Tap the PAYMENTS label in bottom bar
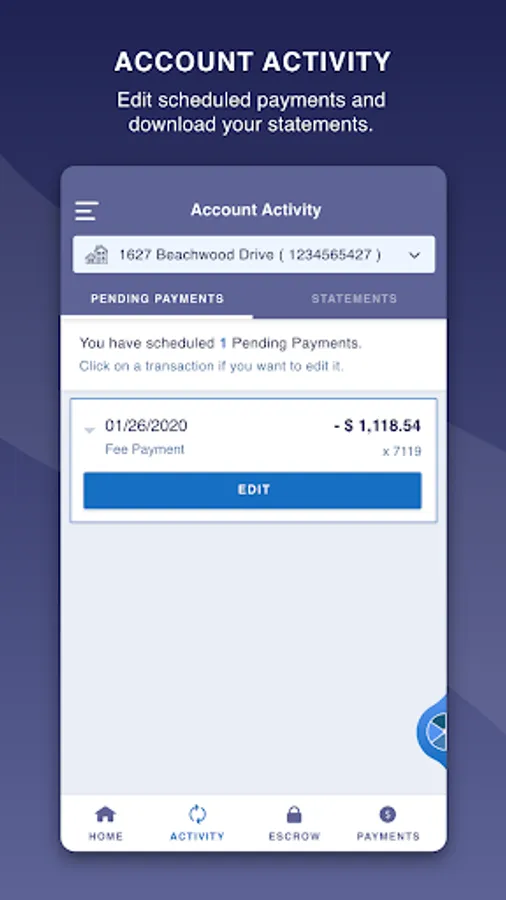The image size is (506, 900). pyautogui.click(x=388, y=836)
